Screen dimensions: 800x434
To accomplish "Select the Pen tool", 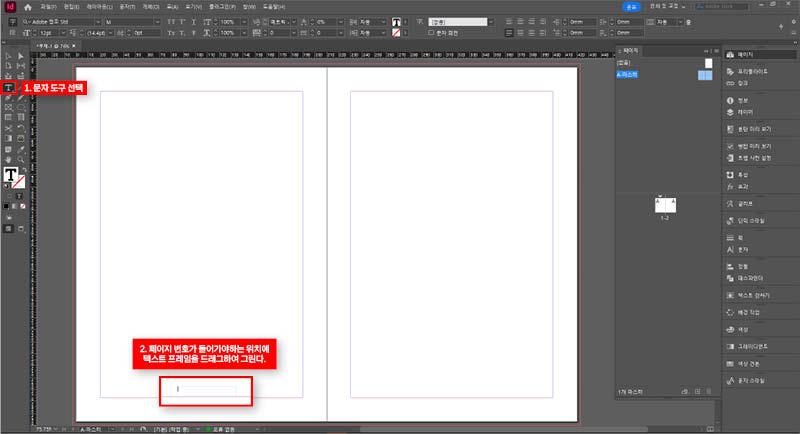I will coord(9,98).
